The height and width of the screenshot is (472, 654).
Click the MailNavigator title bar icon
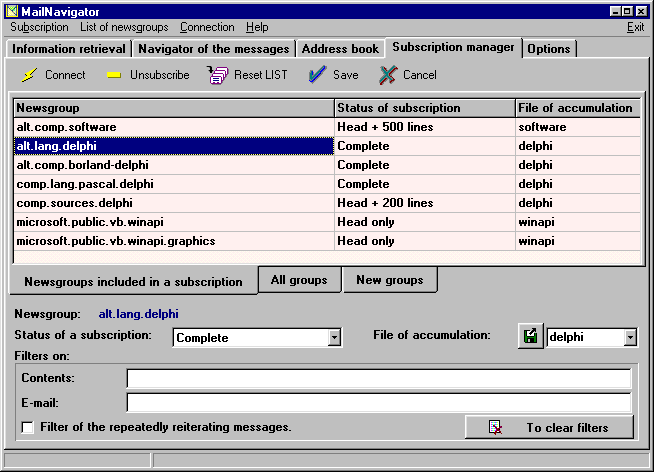coord(12,10)
